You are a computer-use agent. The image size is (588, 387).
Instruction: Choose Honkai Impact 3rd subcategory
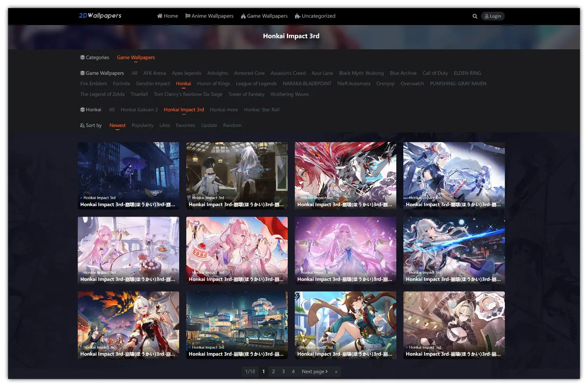[x=184, y=110]
